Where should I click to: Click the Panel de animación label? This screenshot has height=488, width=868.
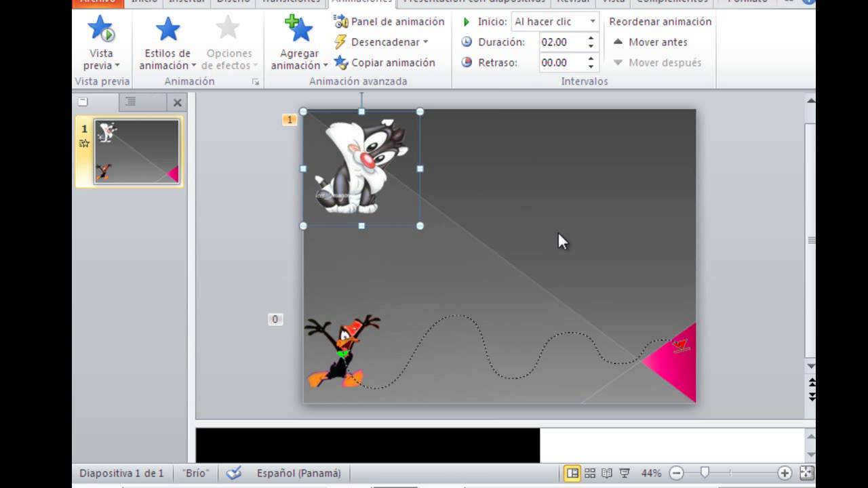point(398,22)
